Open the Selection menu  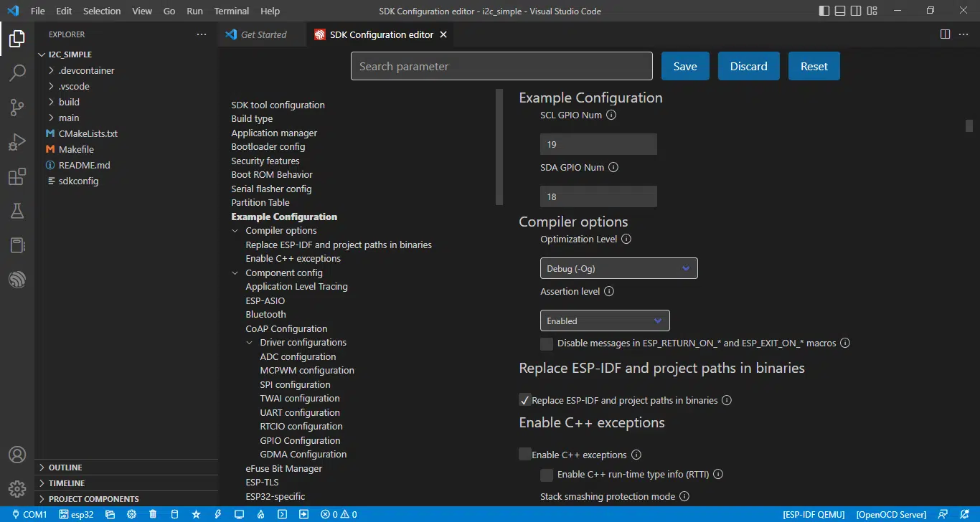point(102,11)
